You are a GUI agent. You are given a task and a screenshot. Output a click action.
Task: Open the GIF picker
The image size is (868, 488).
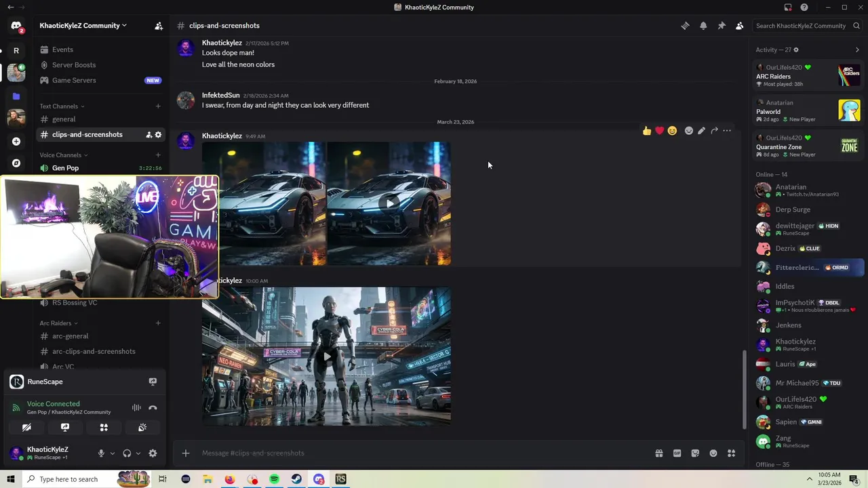pos(677,453)
